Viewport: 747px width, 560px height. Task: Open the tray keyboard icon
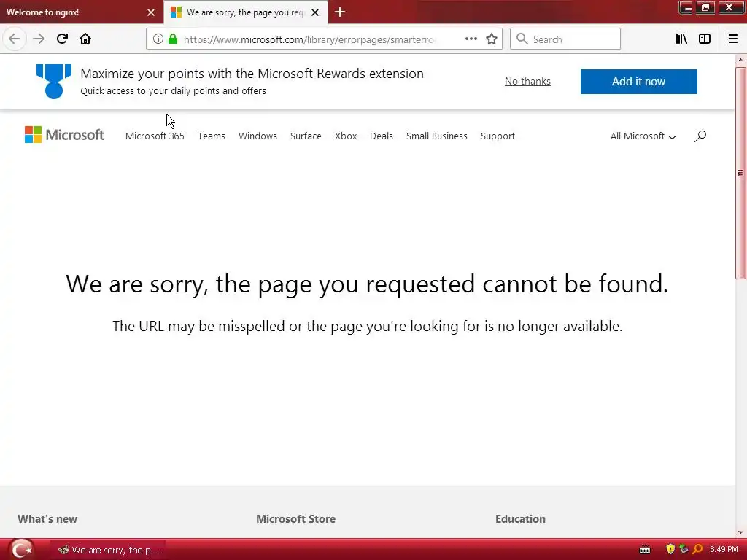tap(645, 550)
